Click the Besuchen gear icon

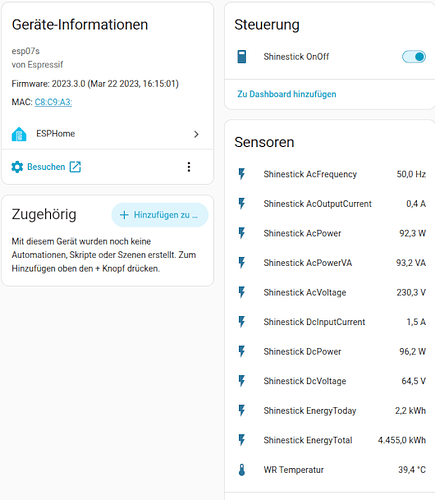tap(17, 167)
